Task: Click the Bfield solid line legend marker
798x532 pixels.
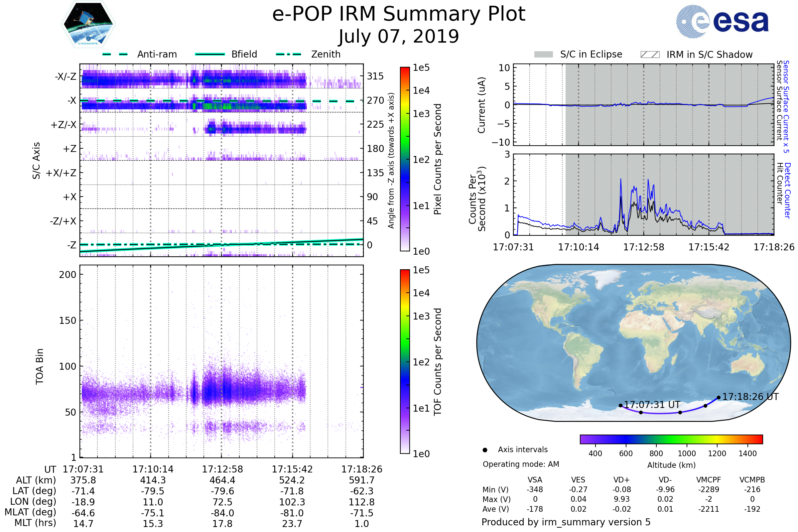Action: (x=210, y=54)
